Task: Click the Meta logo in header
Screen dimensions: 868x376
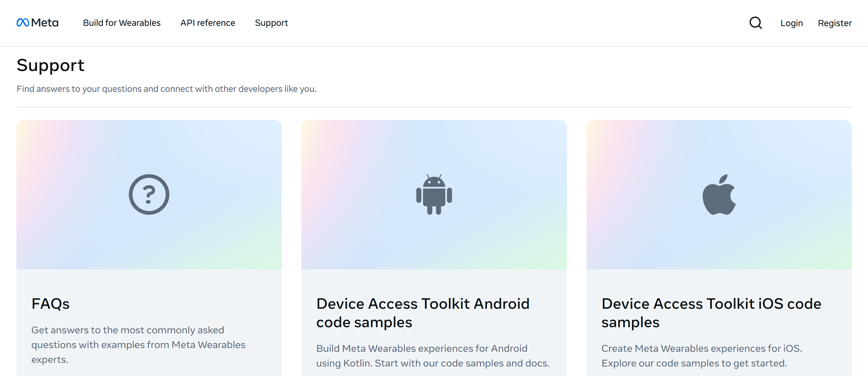Action: [37, 23]
